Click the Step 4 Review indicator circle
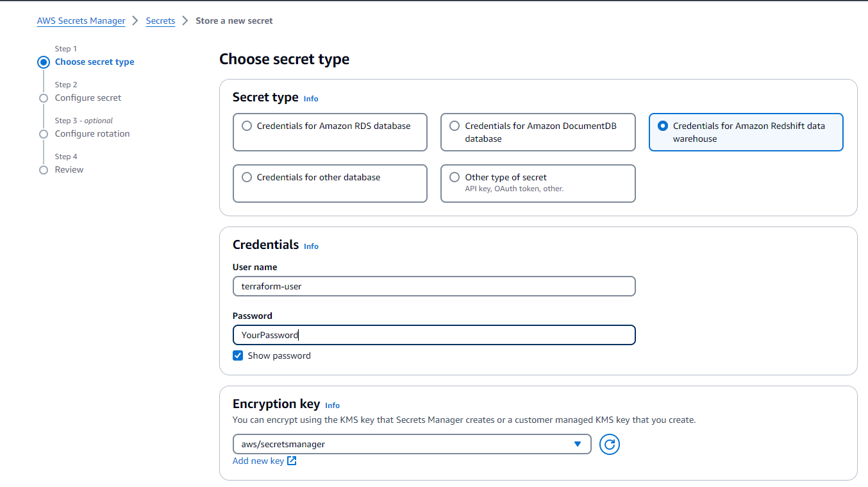The image size is (868, 487). (44, 170)
